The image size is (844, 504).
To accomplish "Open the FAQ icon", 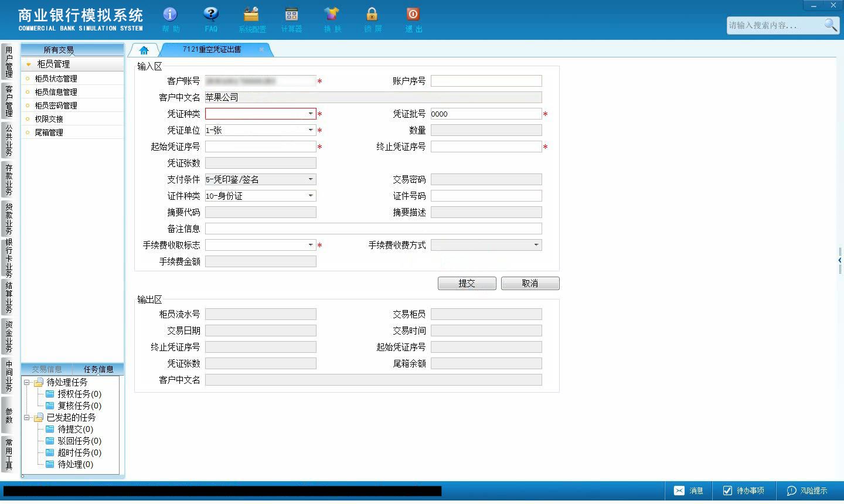I will tap(211, 19).
